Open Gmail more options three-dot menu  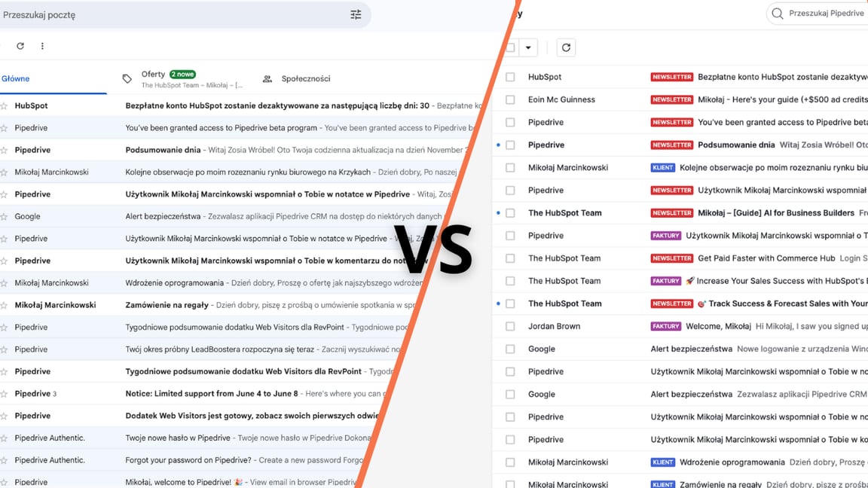tap(42, 46)
